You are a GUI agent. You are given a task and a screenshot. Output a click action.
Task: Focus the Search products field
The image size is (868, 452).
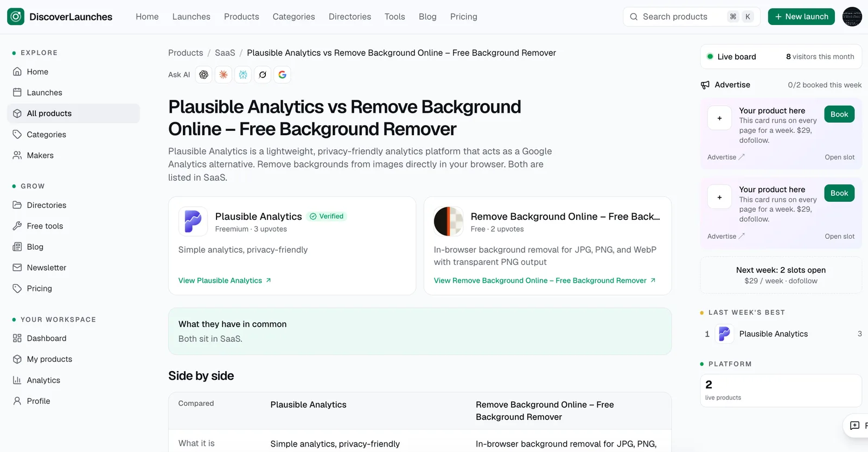point(692,17)
